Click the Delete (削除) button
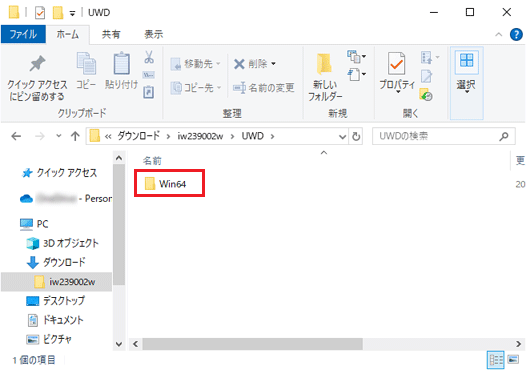Viewport: 526px width, 370px height. (x=251, y=63)
